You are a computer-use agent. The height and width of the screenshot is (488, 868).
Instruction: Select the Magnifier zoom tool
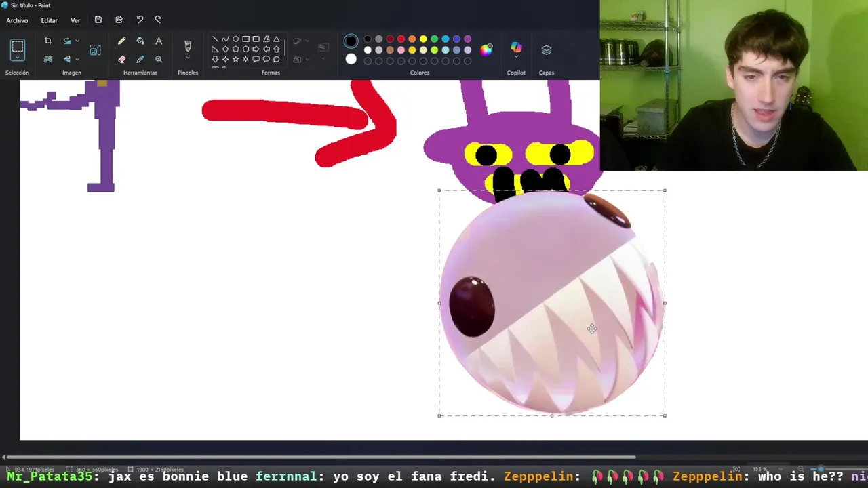tap(159, 59)
